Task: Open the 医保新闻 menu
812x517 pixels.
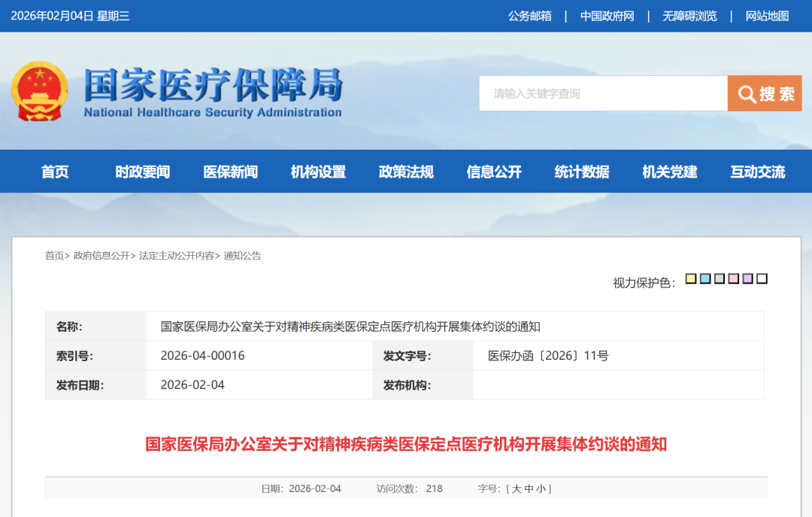Action: tap(230, 171)
